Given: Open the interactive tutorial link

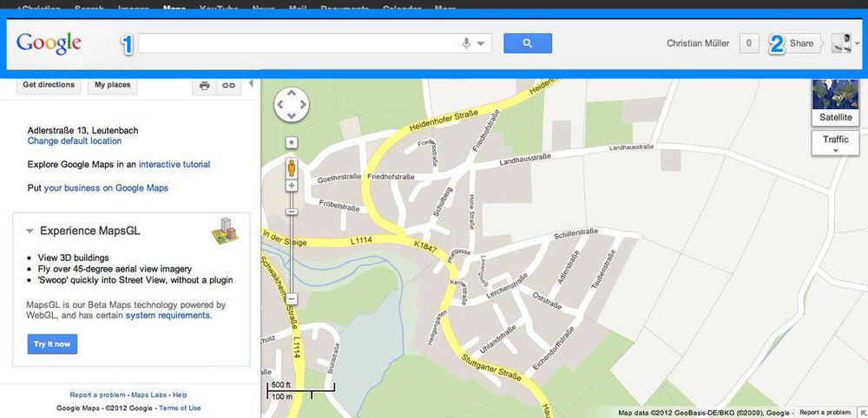Looking at the screenshot, I should pyautogui.click(x=174, y=164).
